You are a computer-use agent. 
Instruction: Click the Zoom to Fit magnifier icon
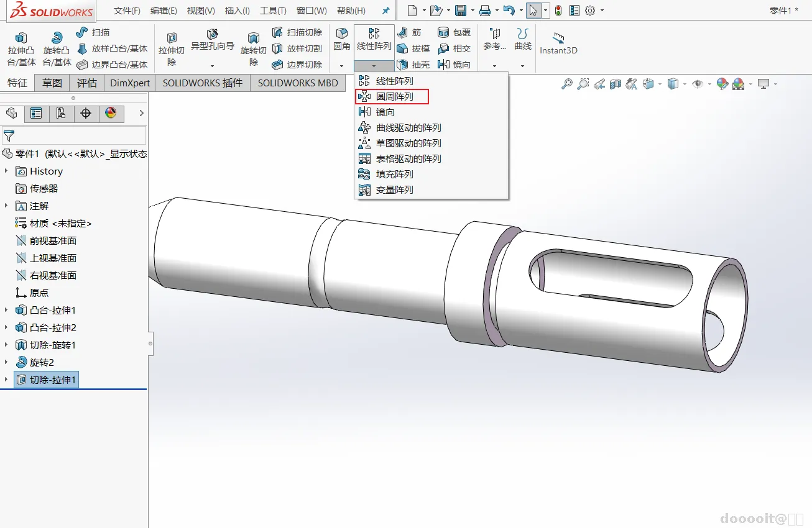(566, 84)
